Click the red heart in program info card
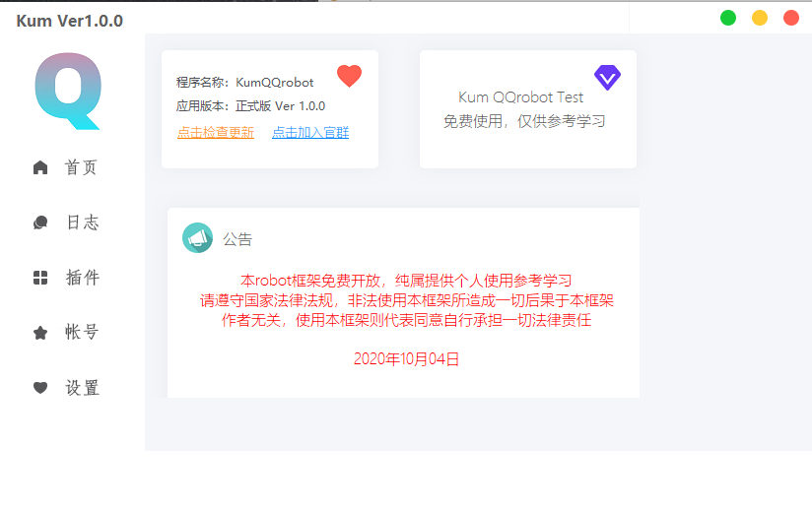The image size is (812, 509). [350, 76]
